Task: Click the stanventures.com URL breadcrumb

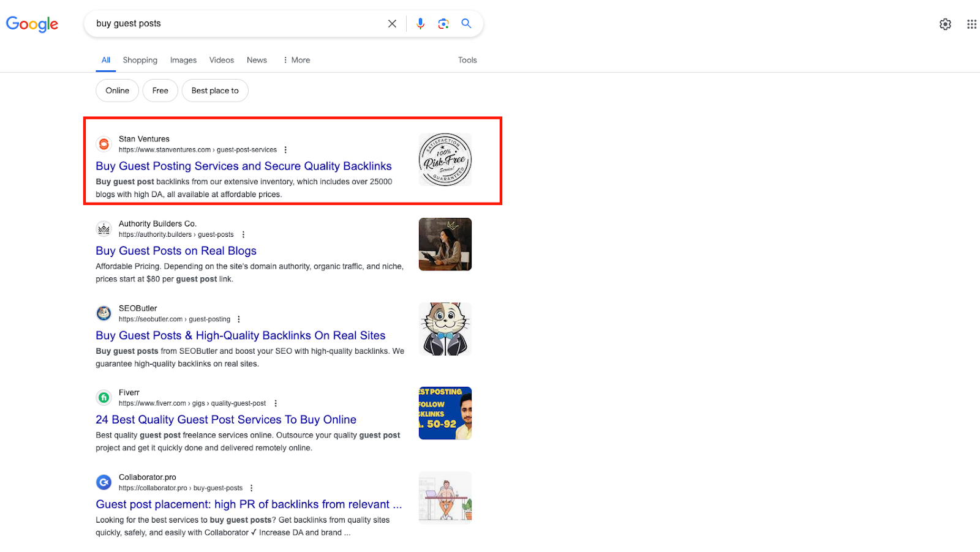Action: (198, 150)
